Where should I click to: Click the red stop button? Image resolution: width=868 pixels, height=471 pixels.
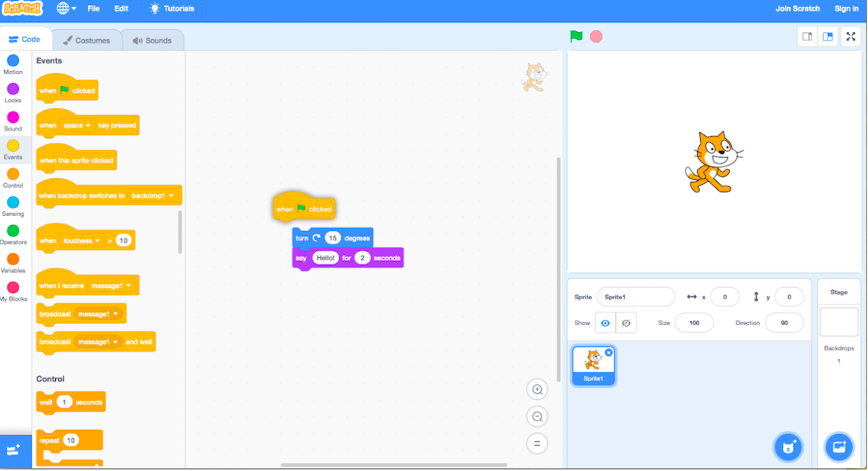(596, 37)
